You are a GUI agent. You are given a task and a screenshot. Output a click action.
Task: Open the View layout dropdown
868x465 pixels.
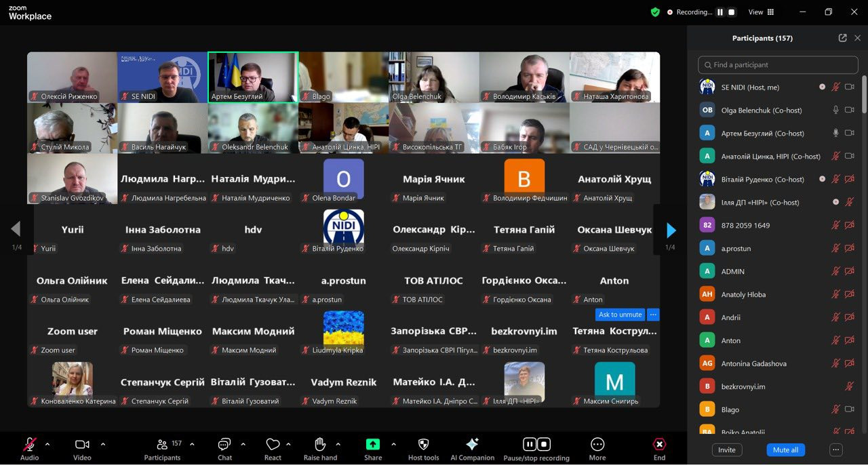click(761, 12)
